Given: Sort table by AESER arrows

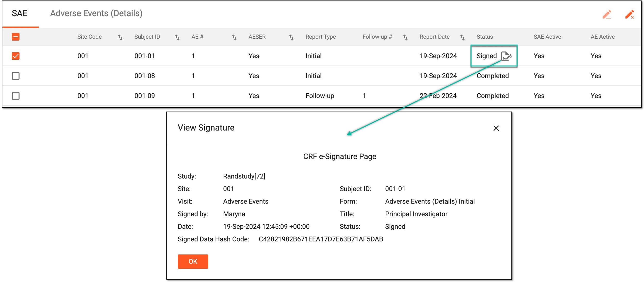Looking at the screenshot, I should 291,37.
